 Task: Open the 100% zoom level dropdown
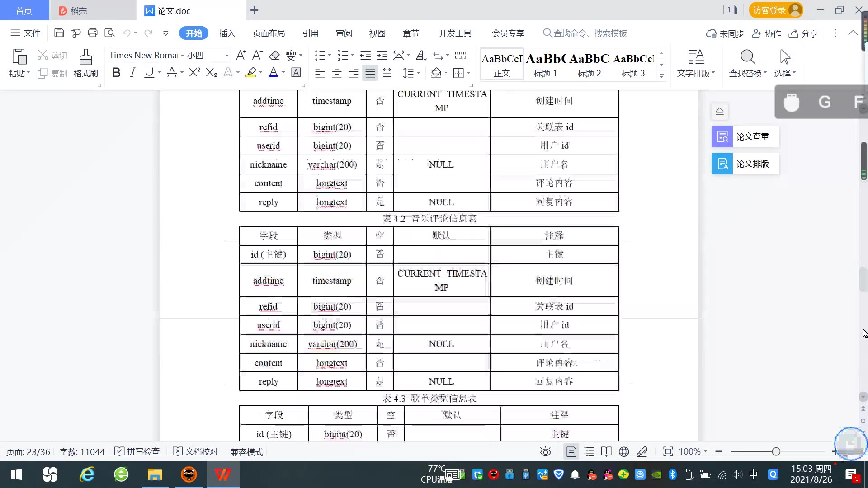coord(693,451)
